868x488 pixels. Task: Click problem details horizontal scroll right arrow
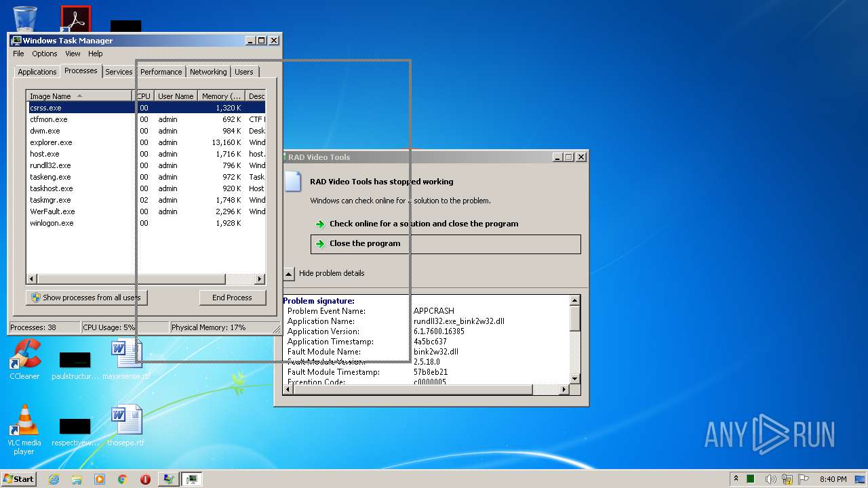[564, 390]
